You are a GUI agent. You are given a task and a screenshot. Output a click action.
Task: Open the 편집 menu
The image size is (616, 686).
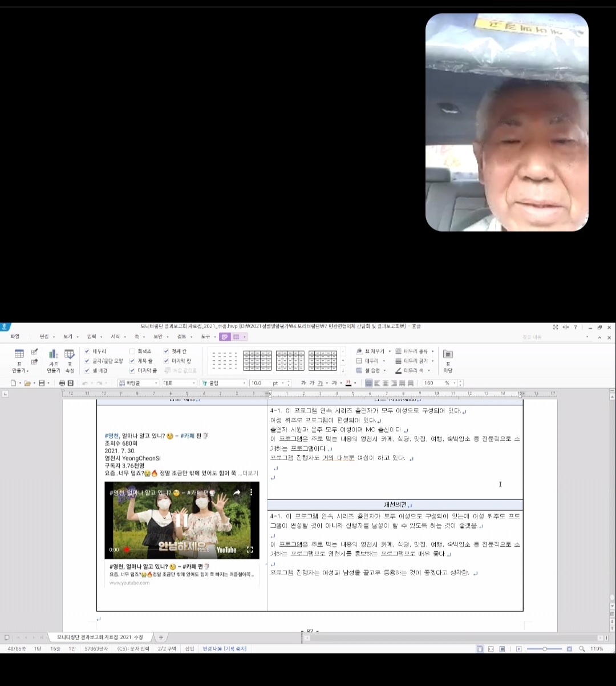44,337
